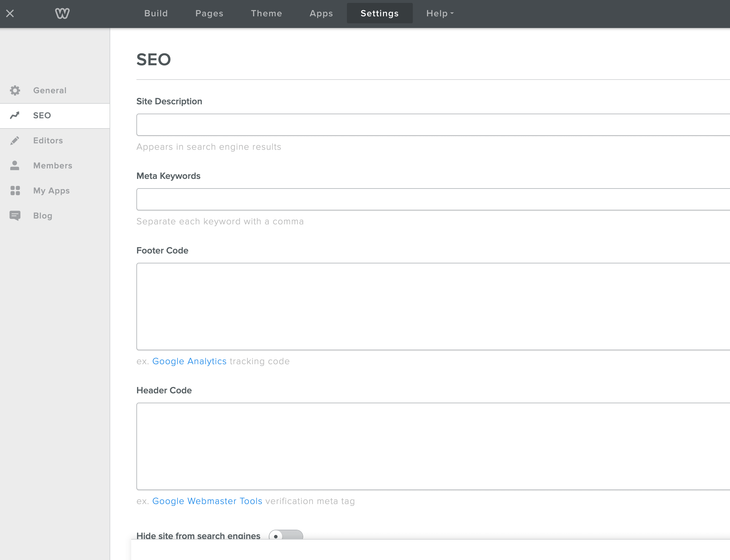Open Google Analytics tracking code link

(x=189, y=361)
